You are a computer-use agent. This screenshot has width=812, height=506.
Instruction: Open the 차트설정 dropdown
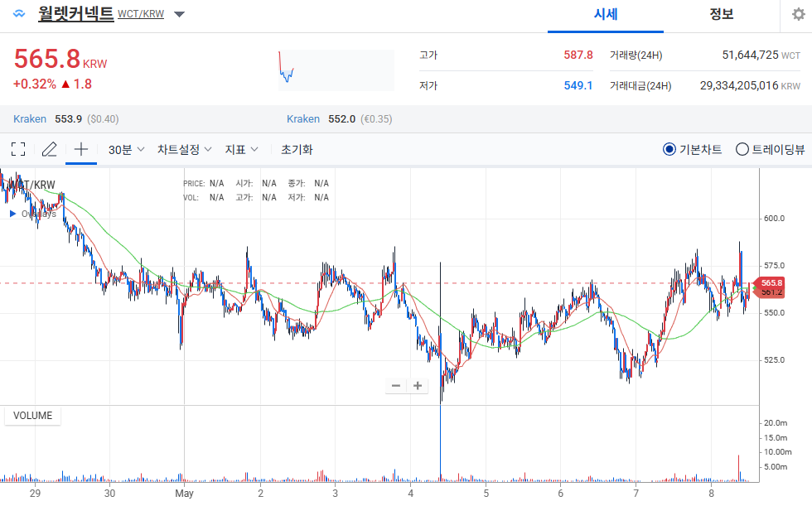(184, 150)
